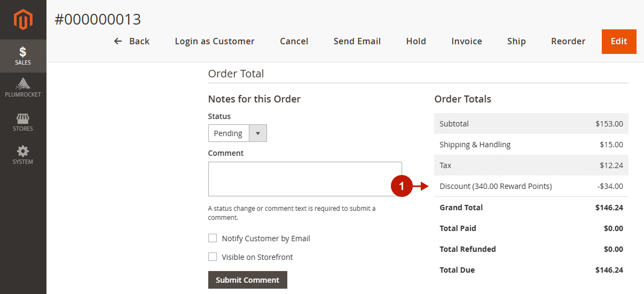
Task: Click the red numbered 1 marker
Action: [x=402, y=186]
